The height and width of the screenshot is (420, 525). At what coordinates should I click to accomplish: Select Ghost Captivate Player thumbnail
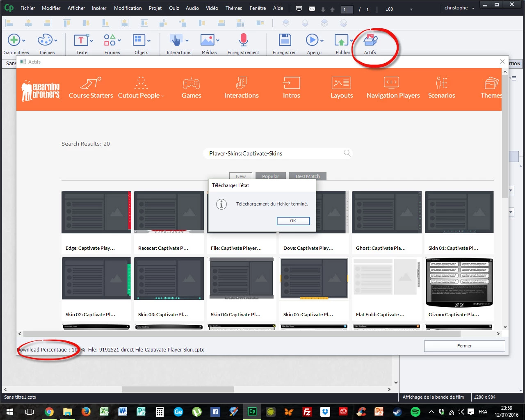click(387, 212)
